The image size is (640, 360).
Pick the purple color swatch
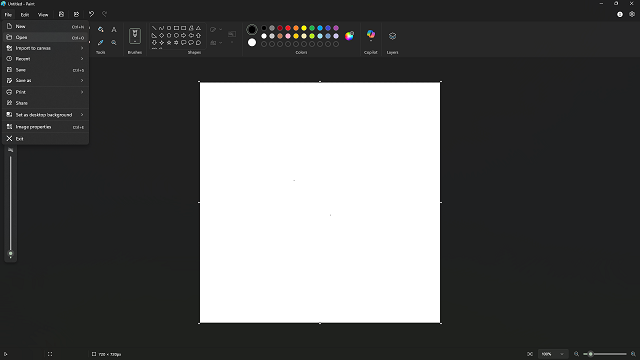[x=336, y=28]
